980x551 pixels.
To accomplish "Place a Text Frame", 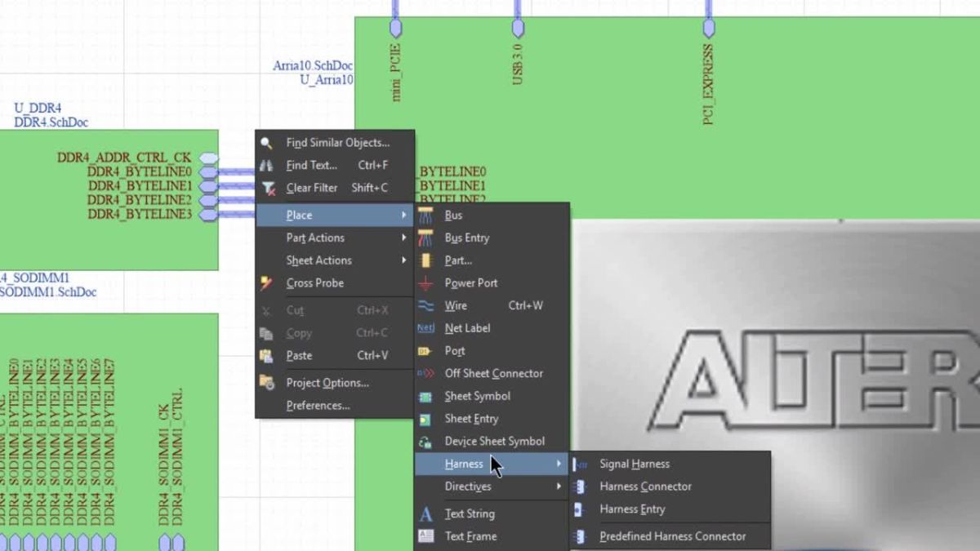I will click(470, 536).
